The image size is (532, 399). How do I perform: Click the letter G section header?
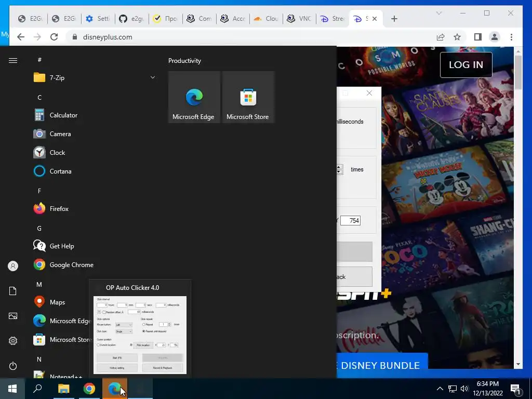39,229
